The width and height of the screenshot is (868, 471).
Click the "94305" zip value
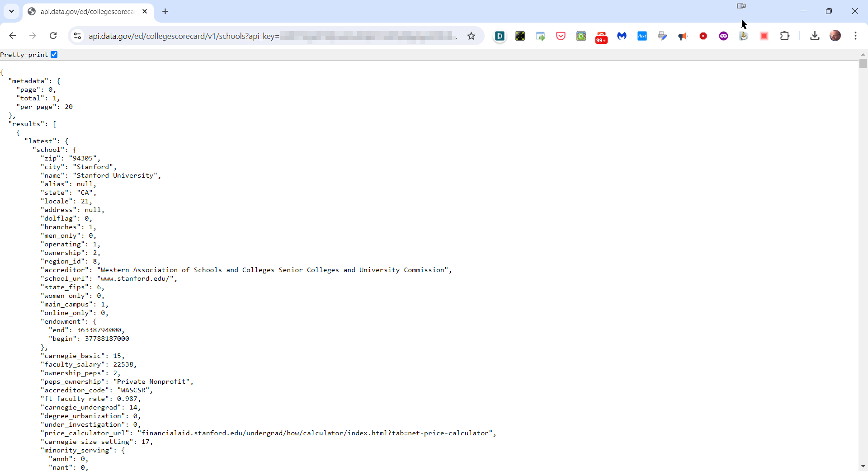coord(83,158)
